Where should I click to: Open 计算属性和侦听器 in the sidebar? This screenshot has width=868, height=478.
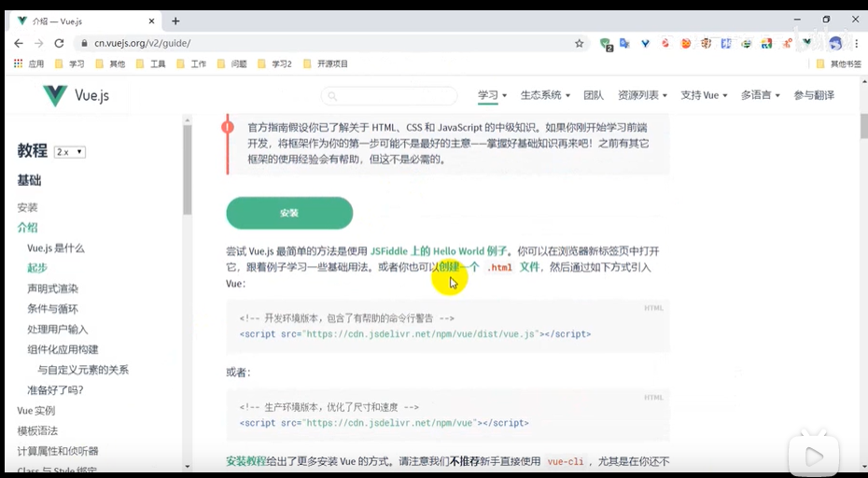tap(58, 451)
